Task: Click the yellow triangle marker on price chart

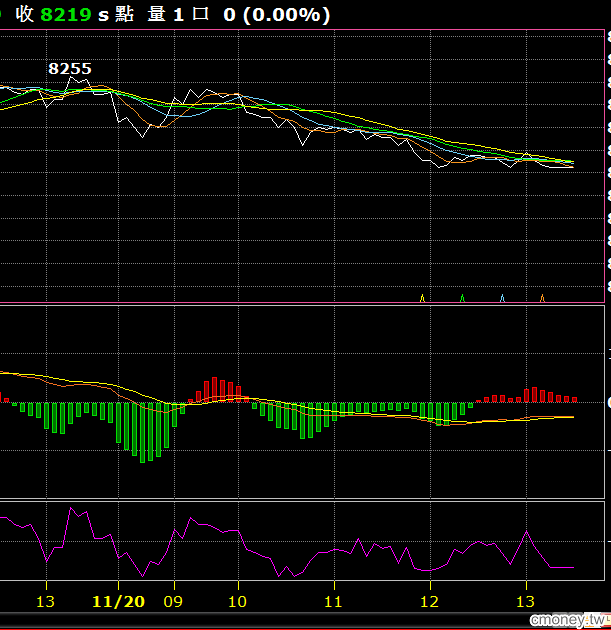Action: [x=422, y=297]
